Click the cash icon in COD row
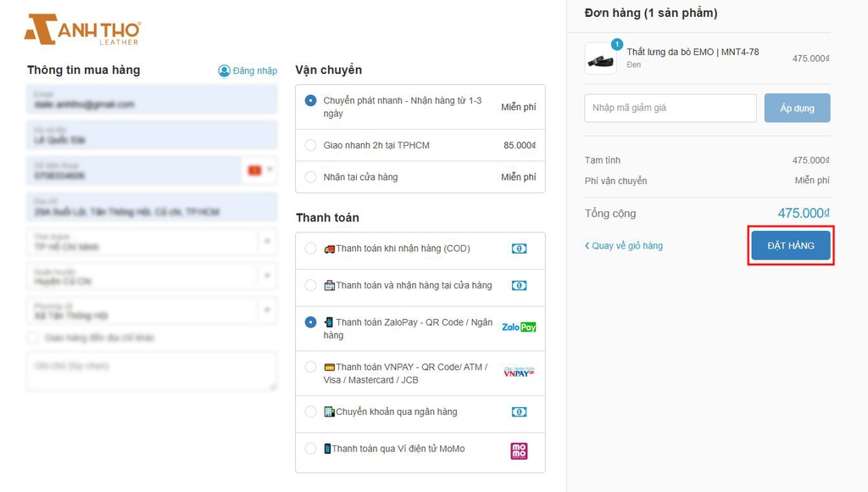Screen dimensions: 868x492 click(519, 249)
